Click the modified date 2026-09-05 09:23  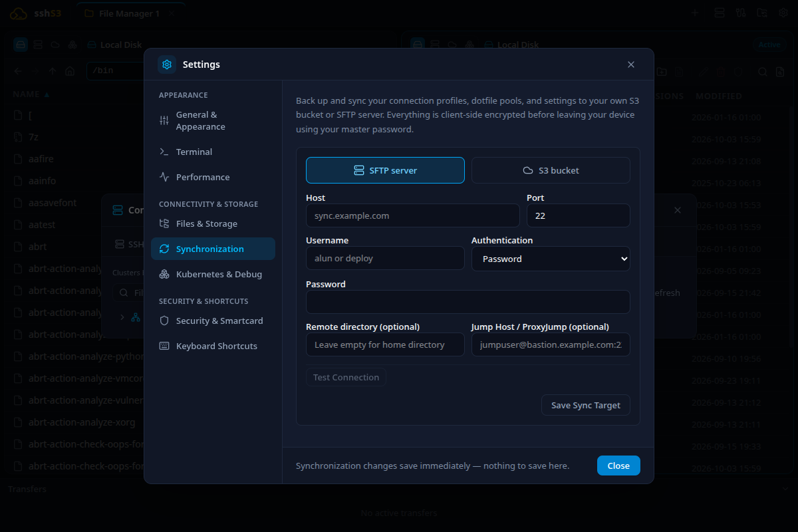tap(726, 271)
